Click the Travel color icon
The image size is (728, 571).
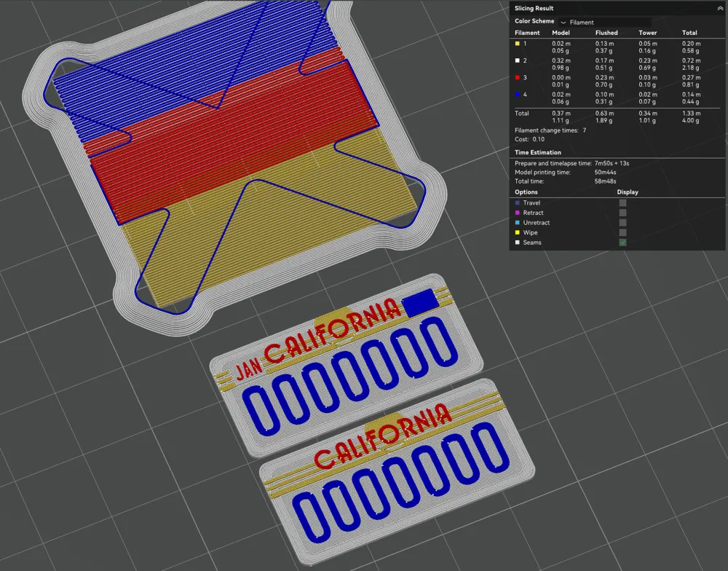(x=517, y=203)
